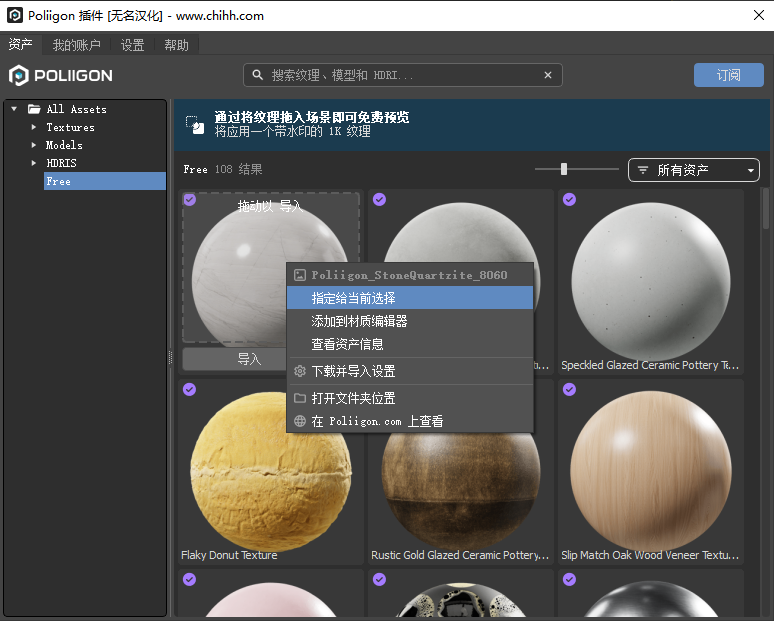This screenshot has height=621, width=774.
Task: Expand the Textures tree node
Action: (x=33, y=127)
